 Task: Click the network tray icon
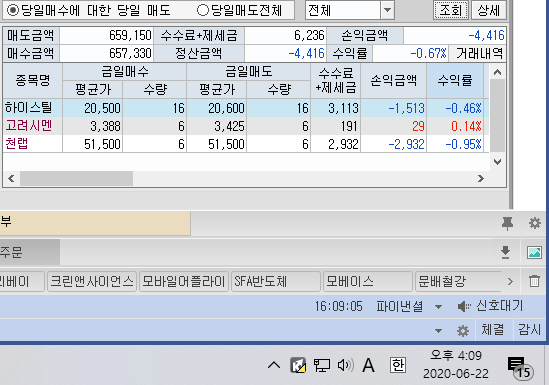click(x=321, y=365)
